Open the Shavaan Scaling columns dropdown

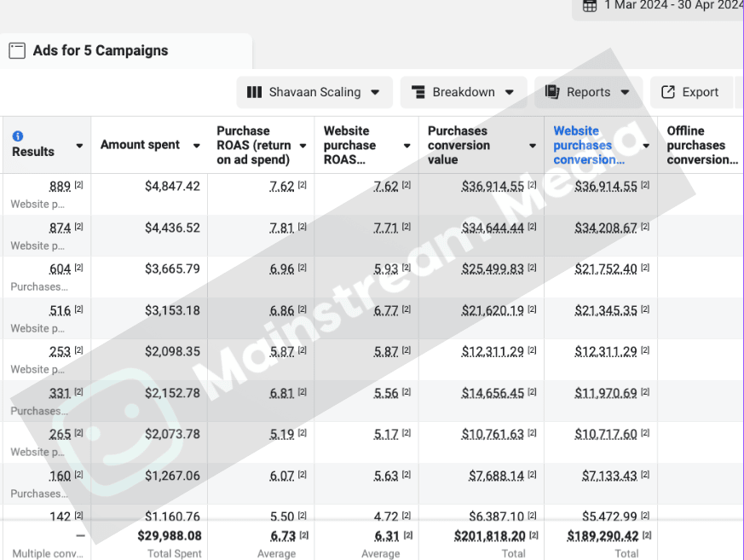[x=375, y=92]
